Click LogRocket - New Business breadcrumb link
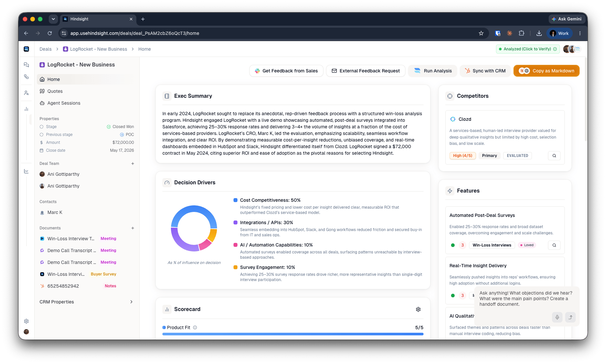 click(95, 49)
